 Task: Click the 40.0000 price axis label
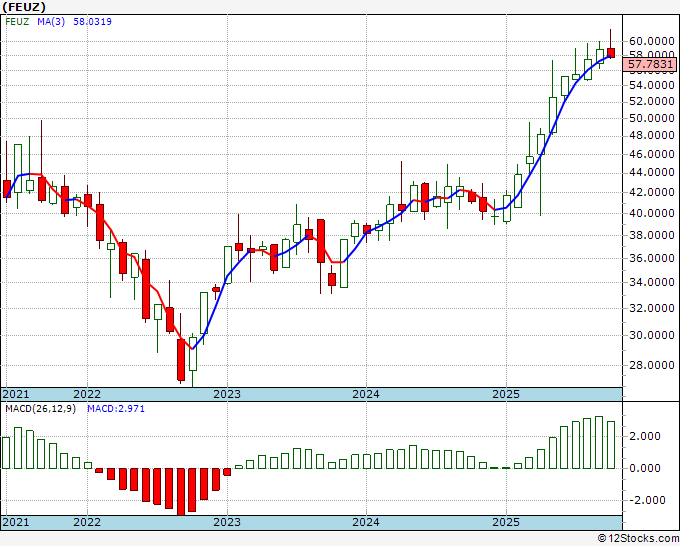click(652, 213)
